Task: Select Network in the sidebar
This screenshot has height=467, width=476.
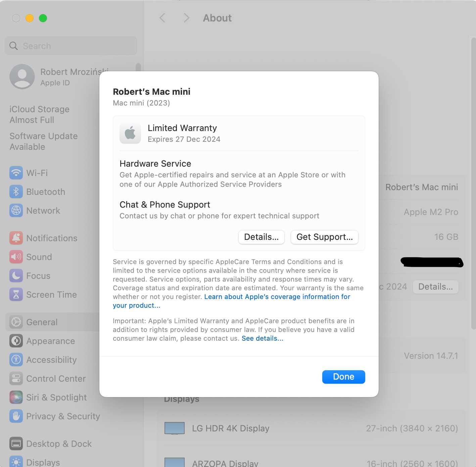Action: (x=43, y=211)
